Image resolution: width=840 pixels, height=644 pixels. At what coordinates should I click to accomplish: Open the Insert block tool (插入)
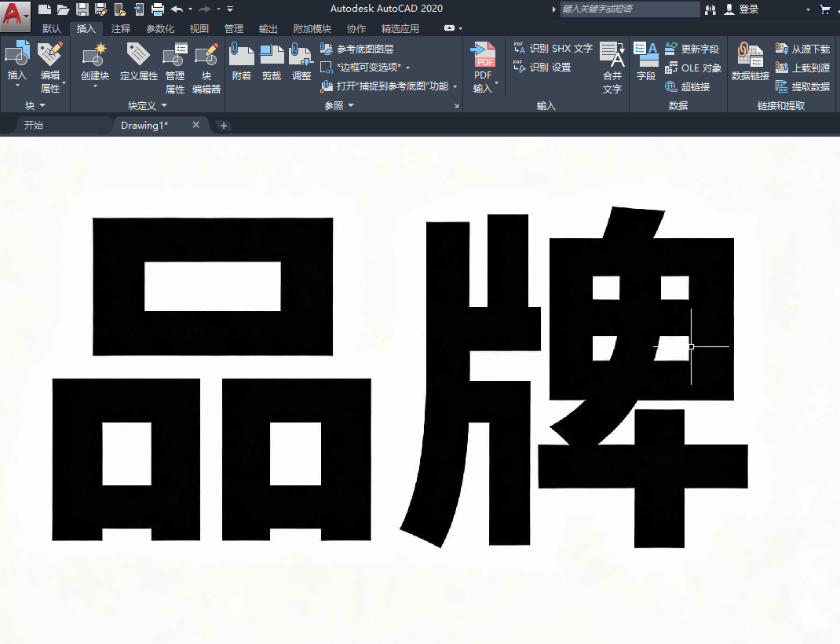(x=17, y=61)
